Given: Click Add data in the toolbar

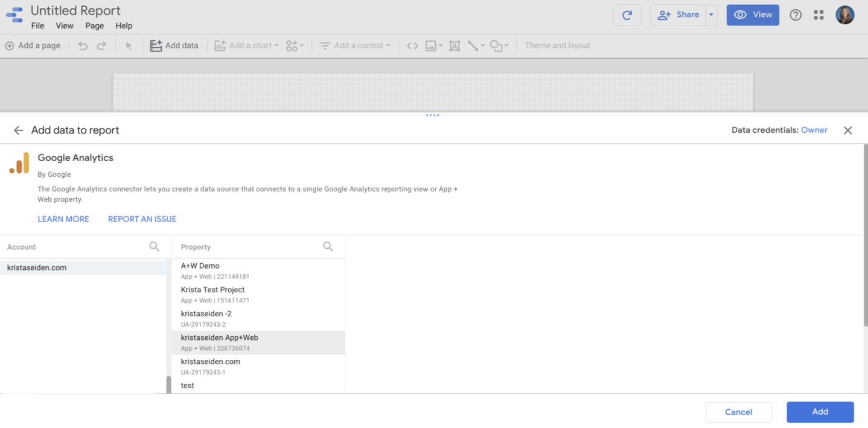Looking at the screenshot, I should click(174, 45).
